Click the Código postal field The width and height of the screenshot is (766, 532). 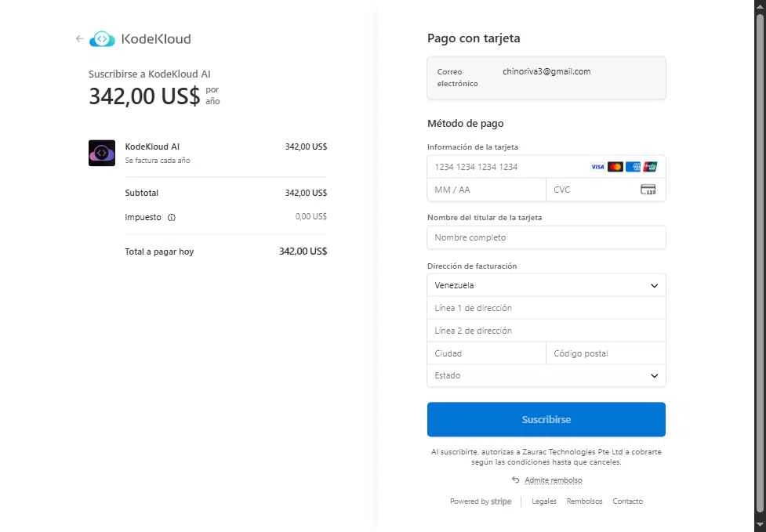pyautogui.click(x=605, y=353)
